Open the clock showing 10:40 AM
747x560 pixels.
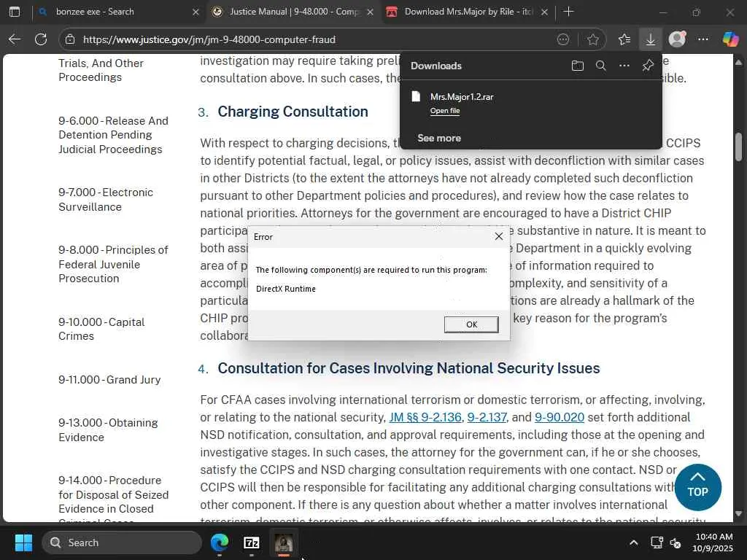point(713,542)
